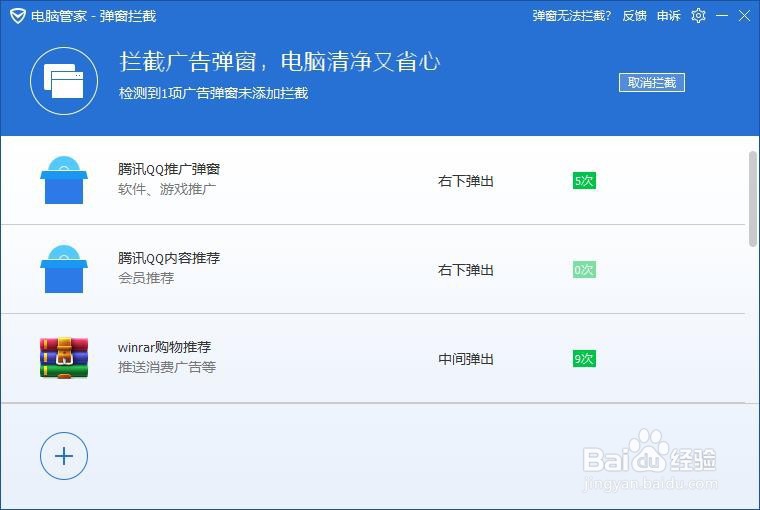Open settings via the gear icon

click(698, 16)
